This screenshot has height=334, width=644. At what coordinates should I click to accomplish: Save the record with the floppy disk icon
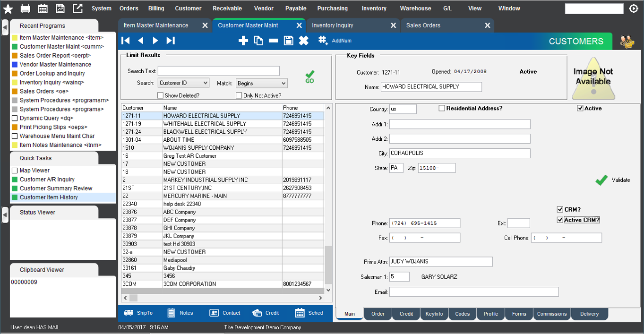point(289,41)
